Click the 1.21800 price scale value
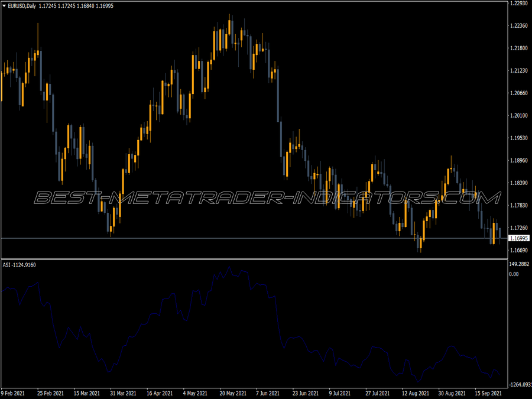 pos(519,48)
